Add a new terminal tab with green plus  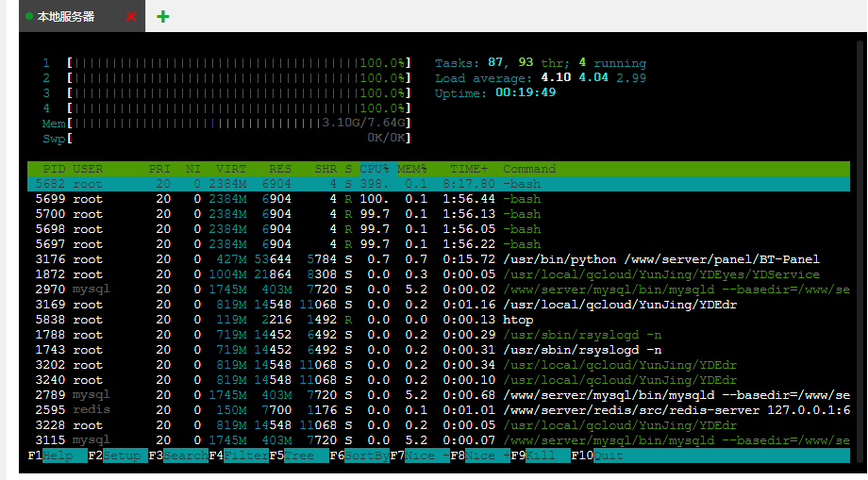[x=162, y=17]
